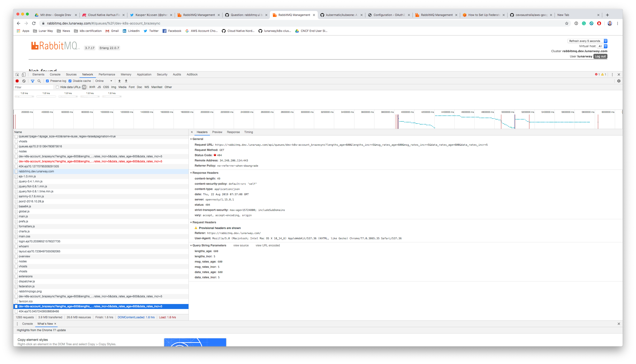Toggle the network filter funnel icon

point(32,81)
